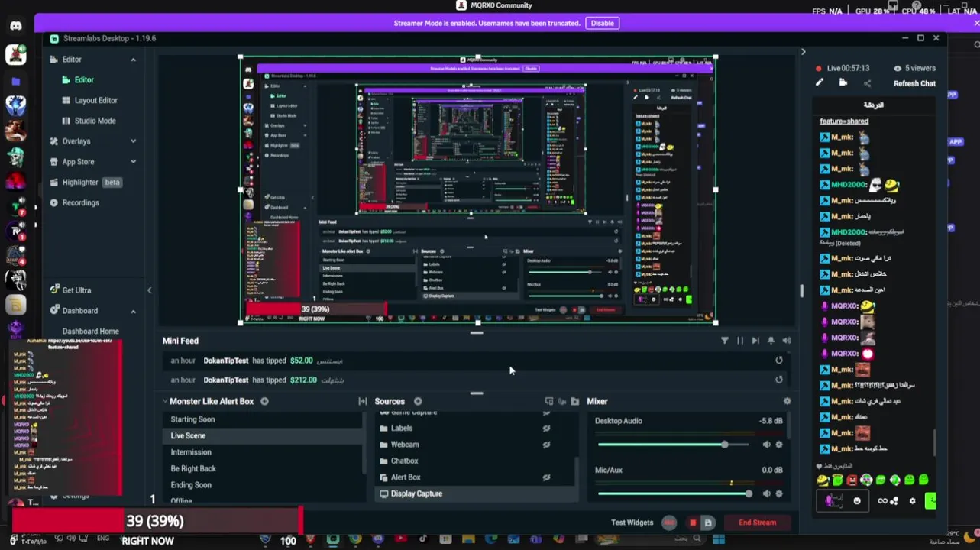Toggle visibility of the Alert Box source
The height and width of the screenshot is (550, 980).
coord(546,477)
